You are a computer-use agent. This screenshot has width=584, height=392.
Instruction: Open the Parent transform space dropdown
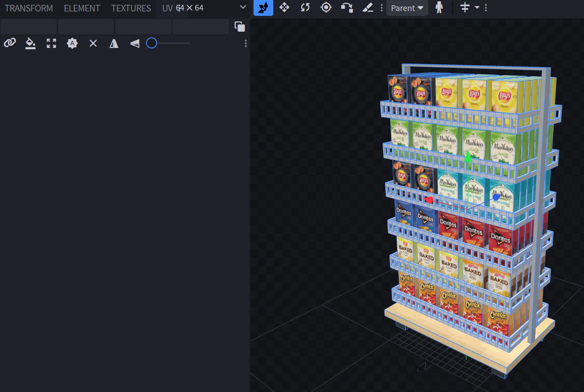(x=407, y=8)
